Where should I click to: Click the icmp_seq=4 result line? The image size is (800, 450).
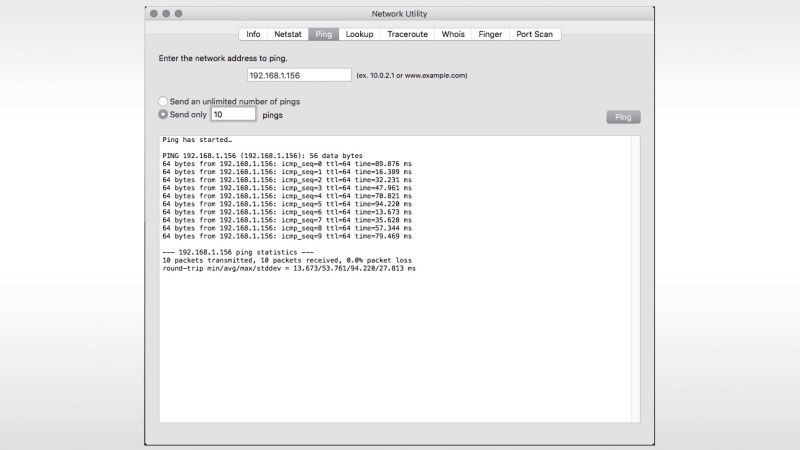pyautogui.click(x=287, y=196)
